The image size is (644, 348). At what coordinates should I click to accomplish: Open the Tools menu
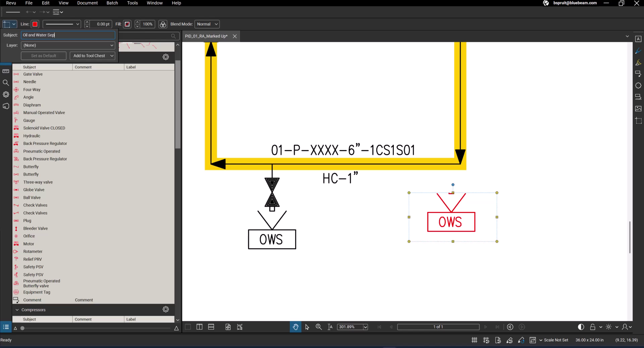pos(132,3)
